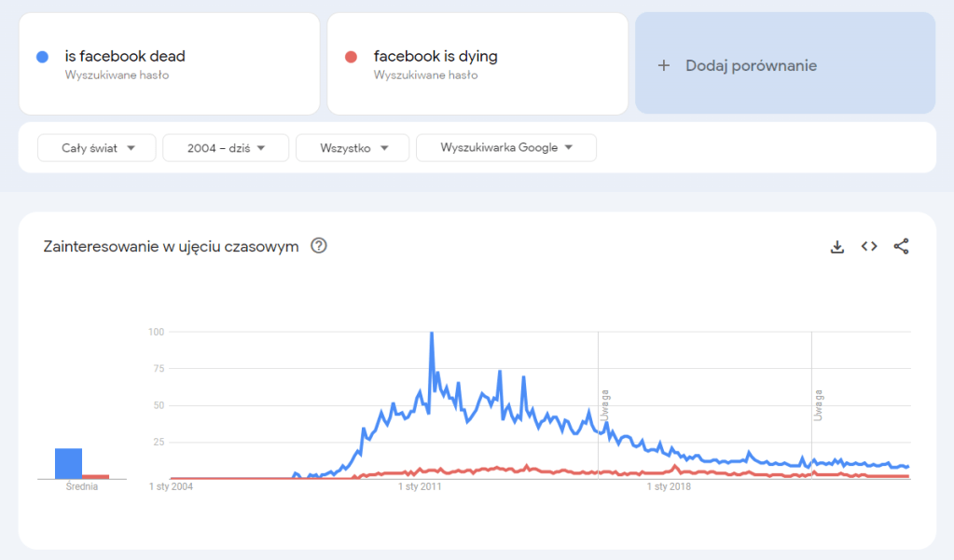Click the embed code icon
This screenshot has width=954, height=560.
tap(869, 247)
